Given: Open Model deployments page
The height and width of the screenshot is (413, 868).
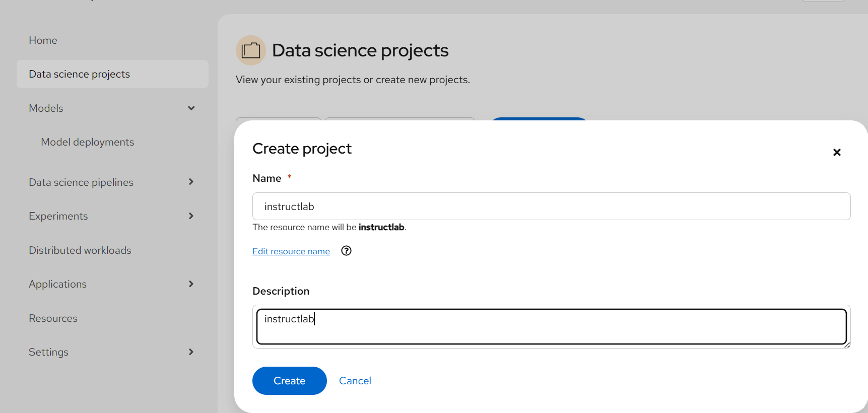Looking at the screenshot, I should click(x=88, y=142).
